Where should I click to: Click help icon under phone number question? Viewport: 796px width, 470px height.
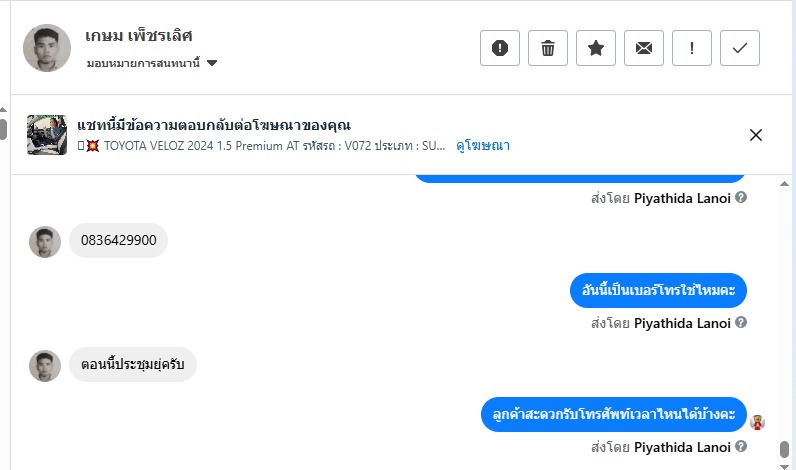point(742,323)
